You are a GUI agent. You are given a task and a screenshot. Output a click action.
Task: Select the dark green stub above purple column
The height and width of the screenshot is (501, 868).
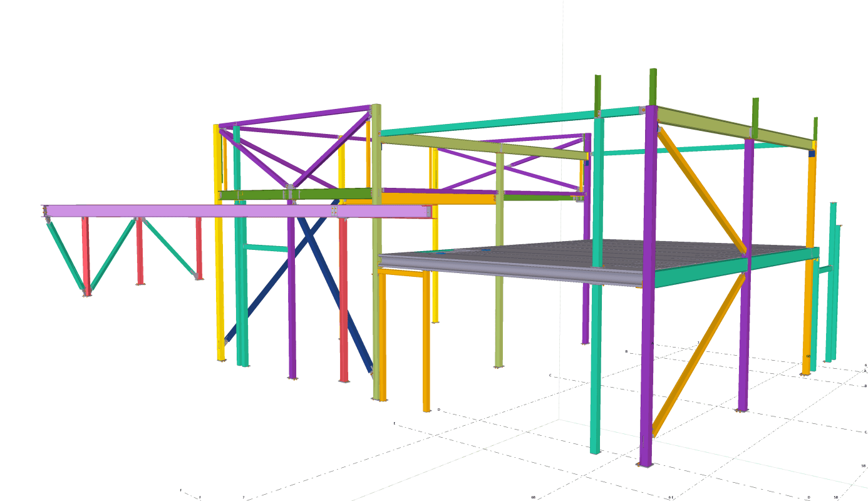tap(653, 86)
